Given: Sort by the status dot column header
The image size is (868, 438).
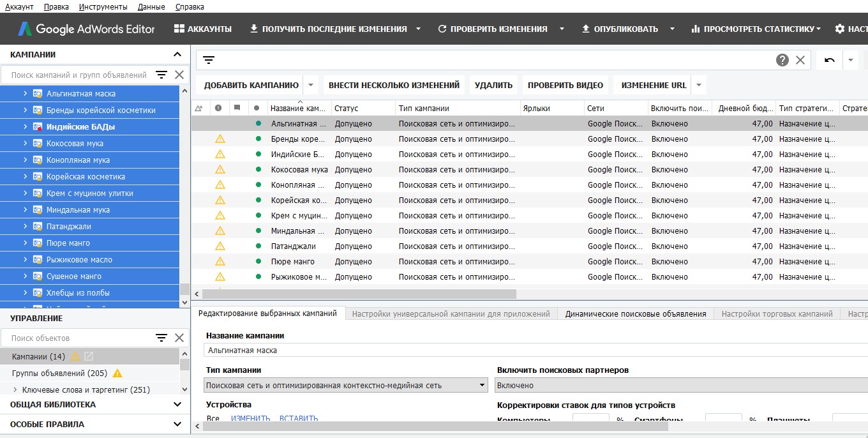Looking at the screenshot, I should coord(257,108).
